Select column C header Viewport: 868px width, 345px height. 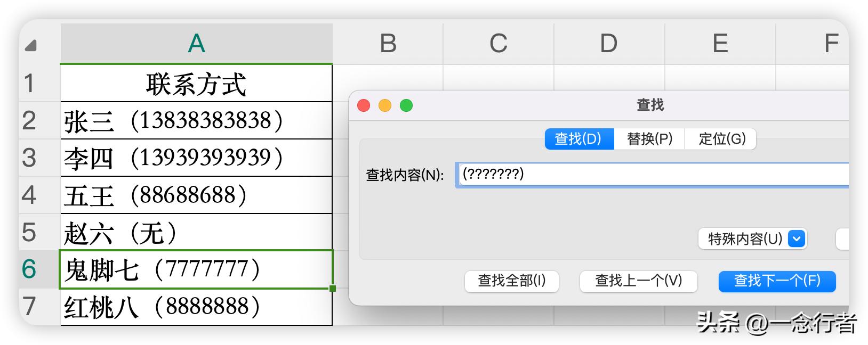(x=499, y=44)
